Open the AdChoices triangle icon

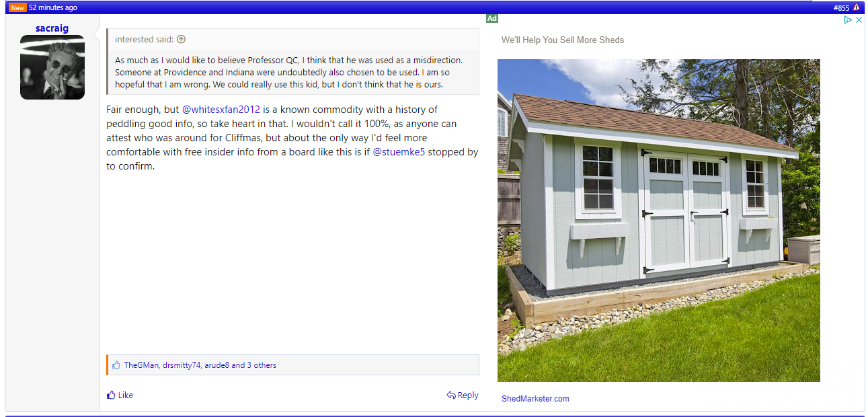(x=849, y=20)
